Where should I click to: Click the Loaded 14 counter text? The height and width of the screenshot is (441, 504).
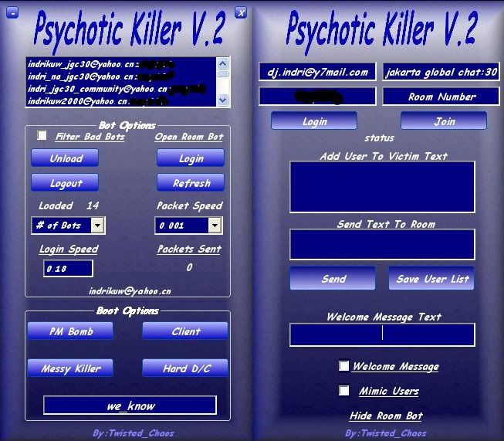(69, 205)
